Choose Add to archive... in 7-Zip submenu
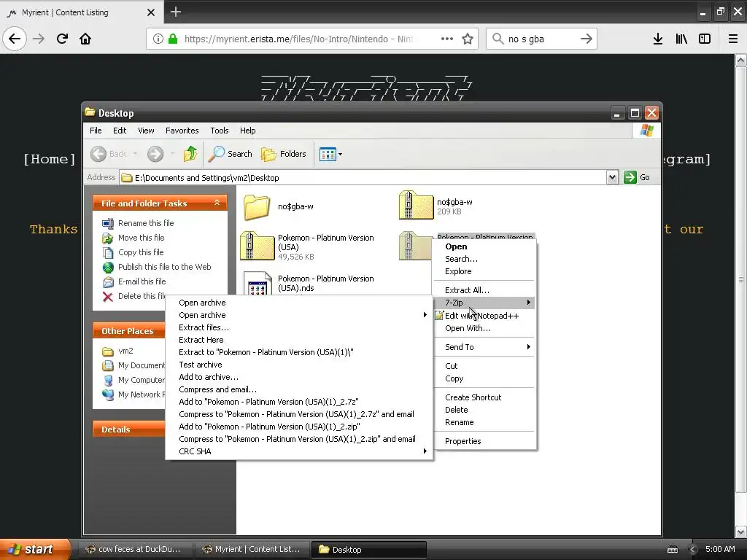 pos(298,377)
